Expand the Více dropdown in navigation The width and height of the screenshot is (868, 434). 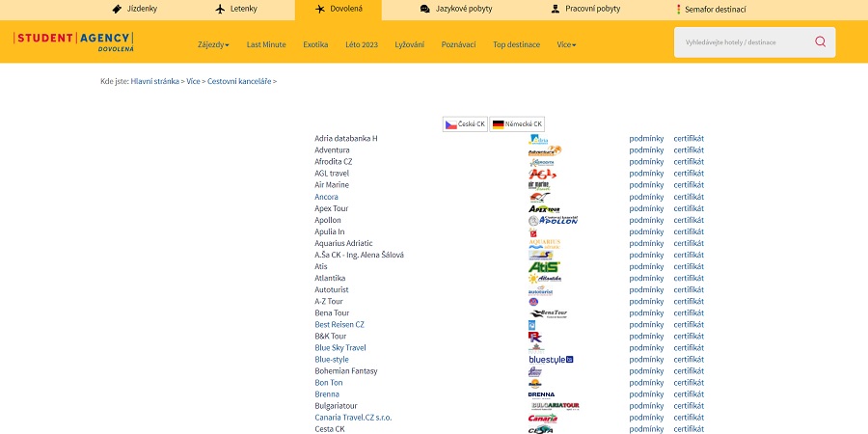tap(566, 44)
